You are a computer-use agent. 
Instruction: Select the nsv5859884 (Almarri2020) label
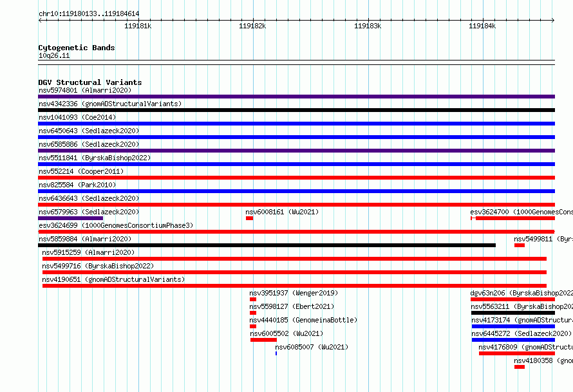click(x=85, y=239)
